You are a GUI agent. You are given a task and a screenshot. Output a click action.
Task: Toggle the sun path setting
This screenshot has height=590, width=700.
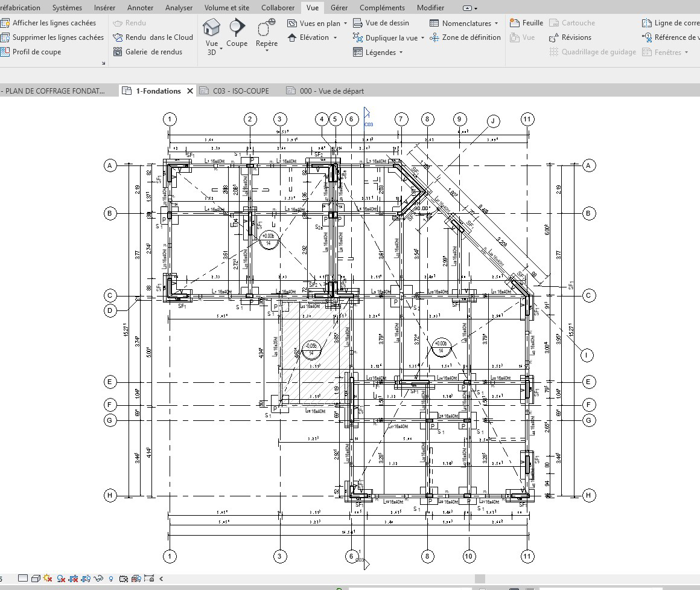tap(48, 579)
